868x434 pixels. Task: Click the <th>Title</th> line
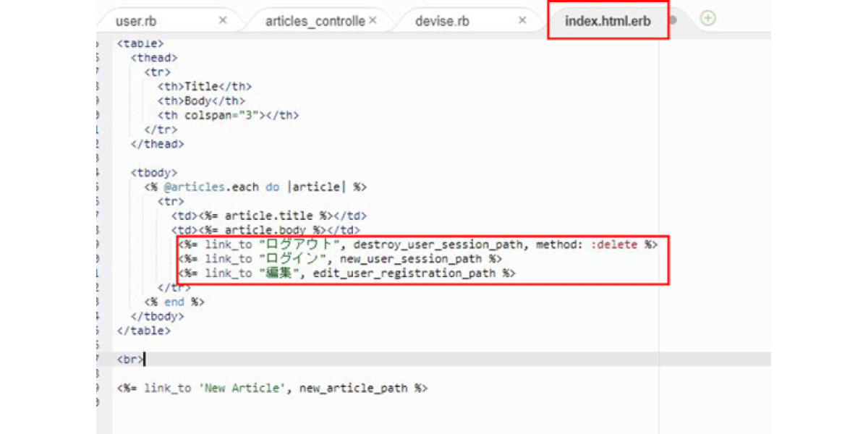coord(205,87)
